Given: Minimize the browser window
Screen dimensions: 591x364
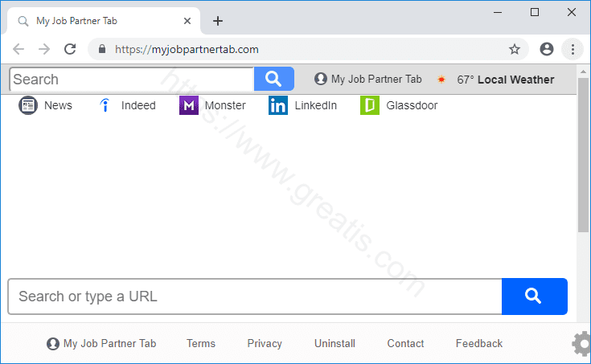Looking at the screenshot, I should (498, 12).
